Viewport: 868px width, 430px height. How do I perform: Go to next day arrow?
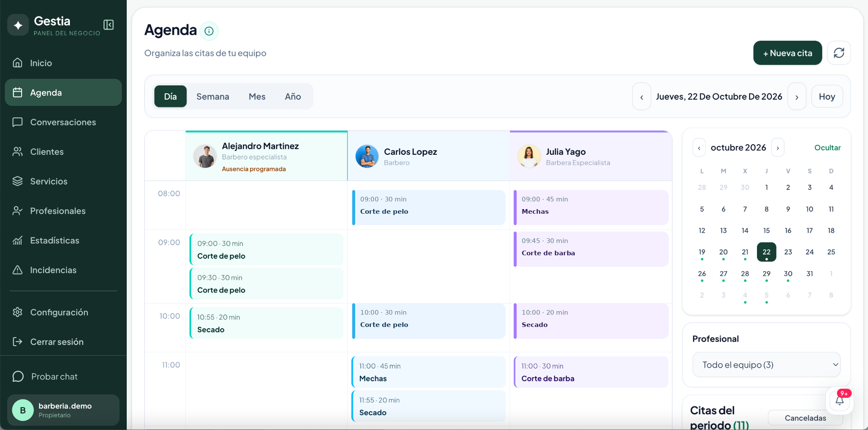click(x=797, y=97)
